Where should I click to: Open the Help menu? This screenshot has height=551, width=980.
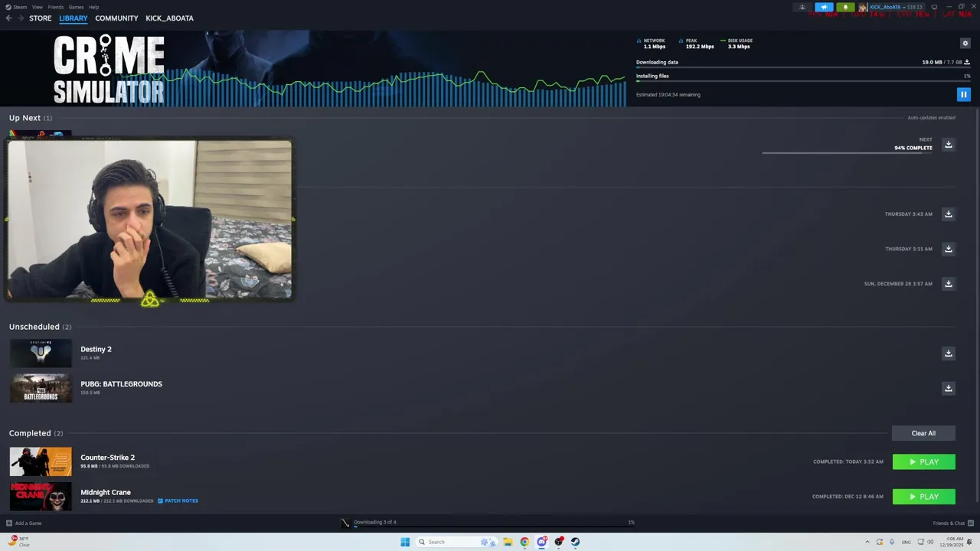93,7
